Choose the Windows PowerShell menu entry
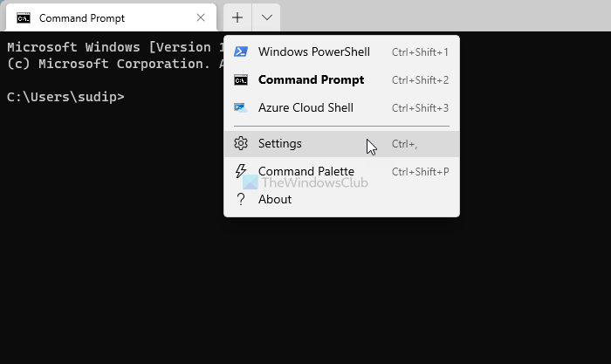 click(x=313, y=52)
